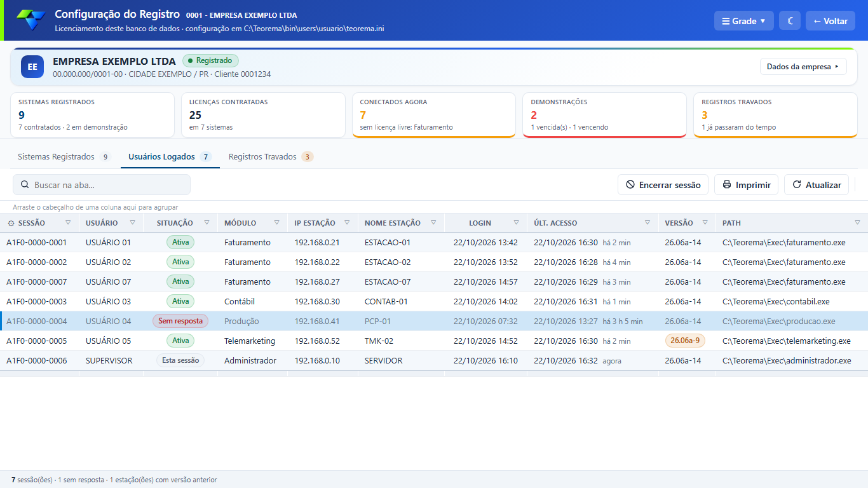Click the Registros Travados summary card
This screenshot has height=488, width=868.
pyautogui.click(x=775, y=115)
